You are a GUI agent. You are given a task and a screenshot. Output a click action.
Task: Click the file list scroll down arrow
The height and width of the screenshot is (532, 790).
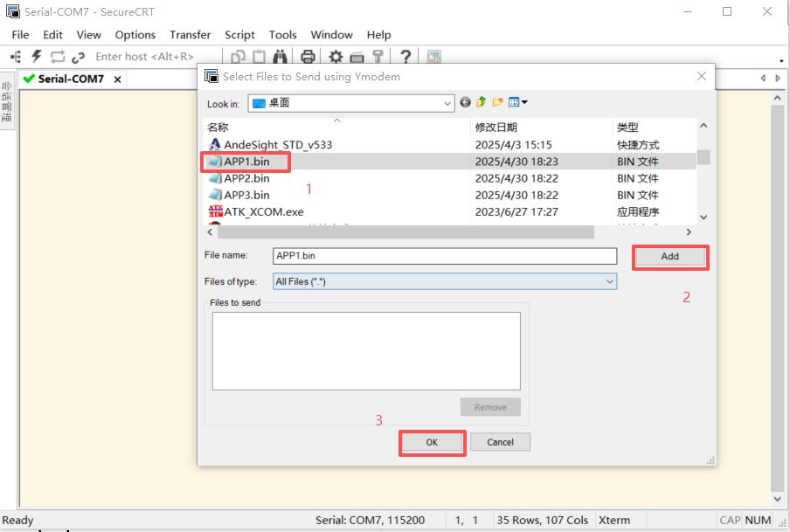coord(703,218)
